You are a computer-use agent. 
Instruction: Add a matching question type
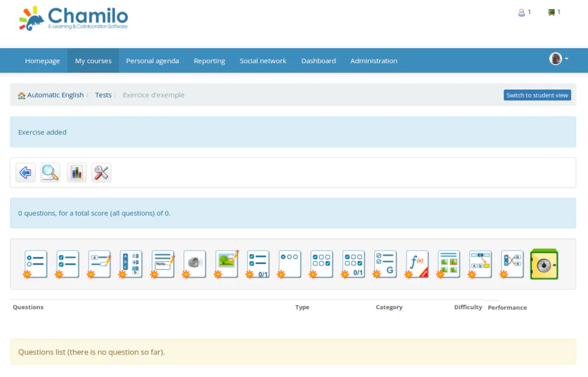(130, 264)
